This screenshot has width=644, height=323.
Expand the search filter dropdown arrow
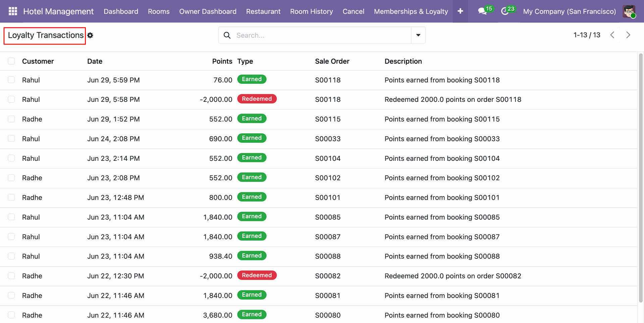coord(418,35)
